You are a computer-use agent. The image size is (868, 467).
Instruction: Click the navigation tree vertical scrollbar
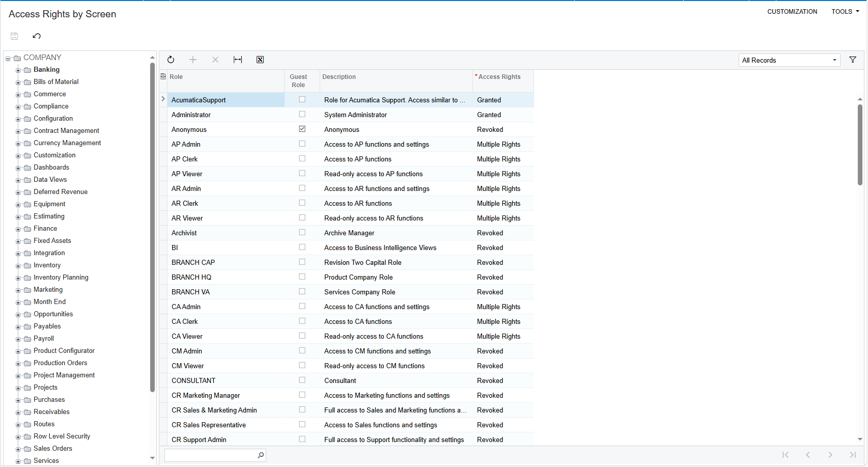tap(152, 227)
